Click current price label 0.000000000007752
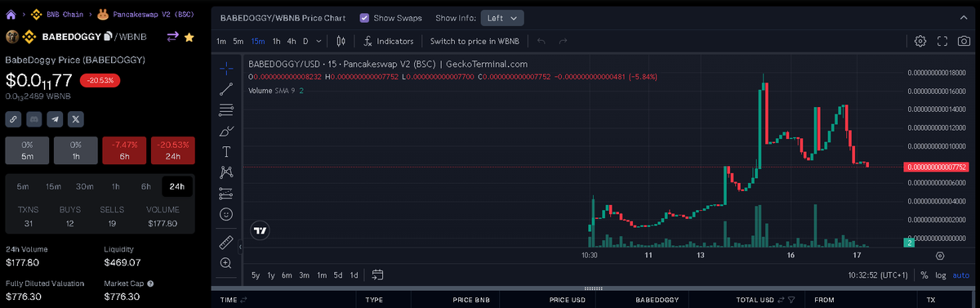The image size is (980, 308). 938,167
